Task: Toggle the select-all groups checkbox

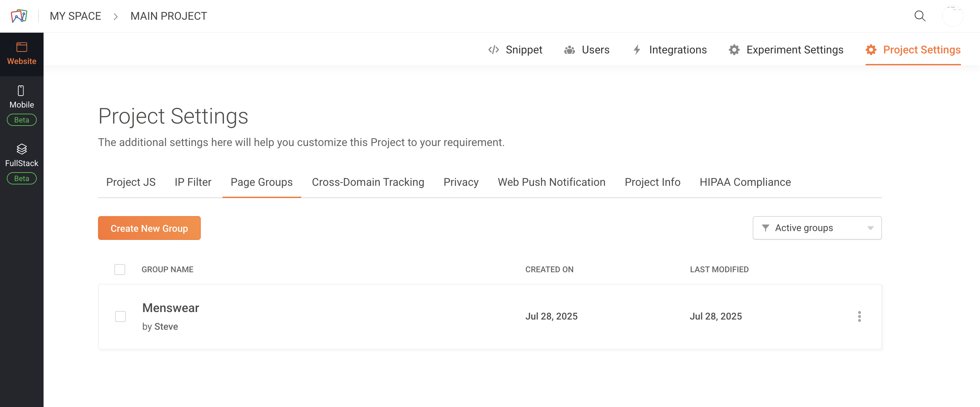Action: (120, 269)
